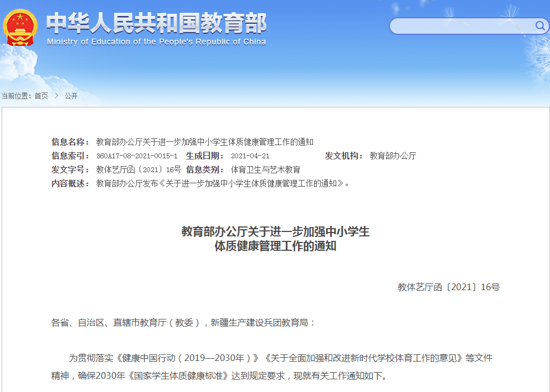Click the breadcrumb arrow after 首页
This screenshot has width=550, height=392.
(56, 95)
